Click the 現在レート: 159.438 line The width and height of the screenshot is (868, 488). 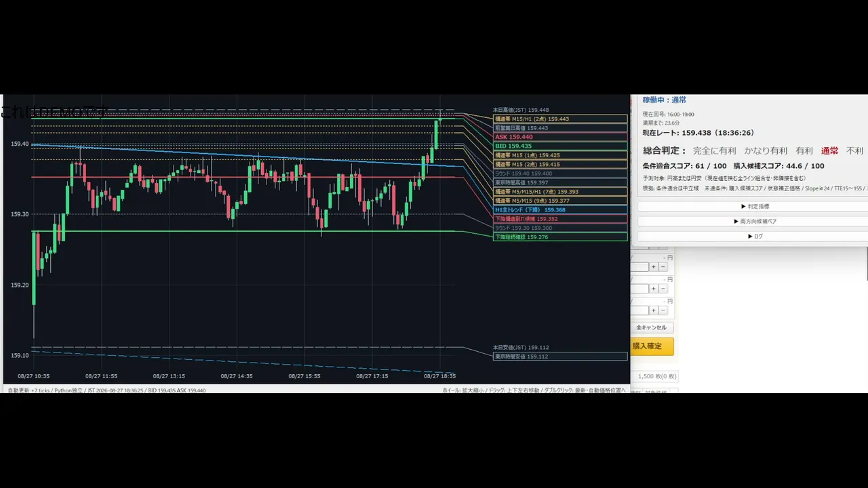[x=698, y=133]
